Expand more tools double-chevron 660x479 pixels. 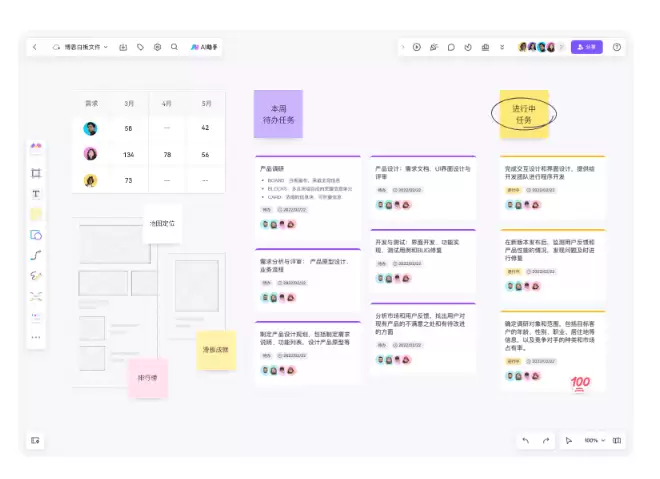click(502, 47)
